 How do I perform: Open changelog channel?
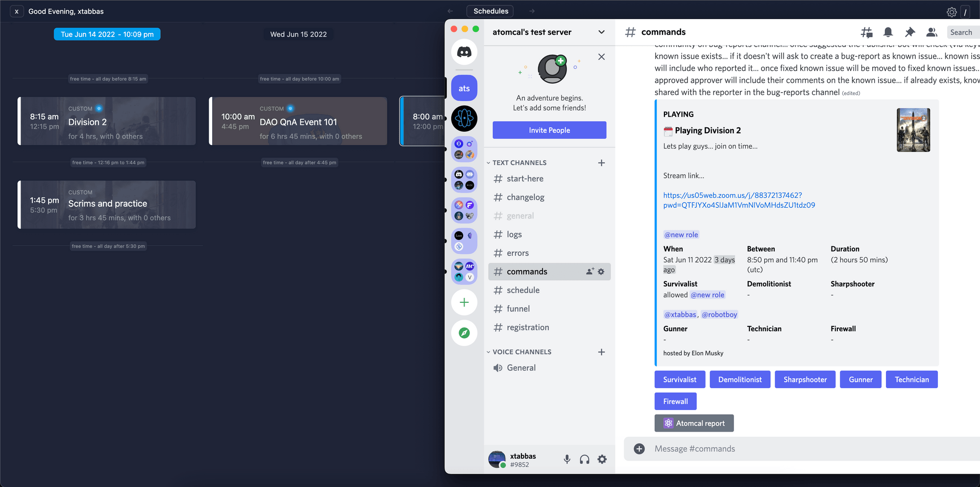tap(549, 197)
